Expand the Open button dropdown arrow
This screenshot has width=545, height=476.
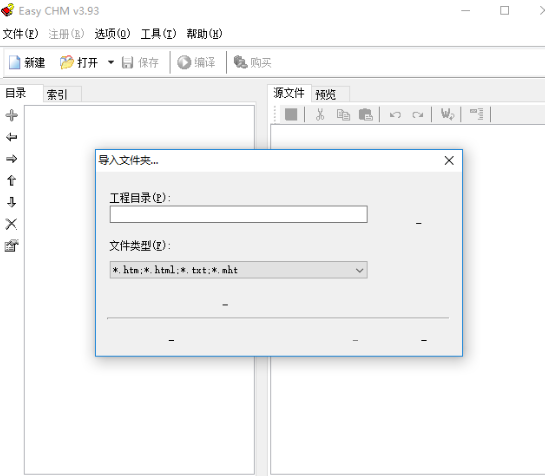(x=111, y=63)
